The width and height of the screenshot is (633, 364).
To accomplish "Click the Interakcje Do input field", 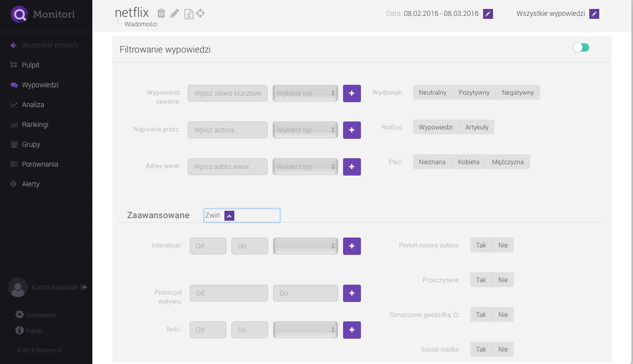I will [x=250, y=246].
